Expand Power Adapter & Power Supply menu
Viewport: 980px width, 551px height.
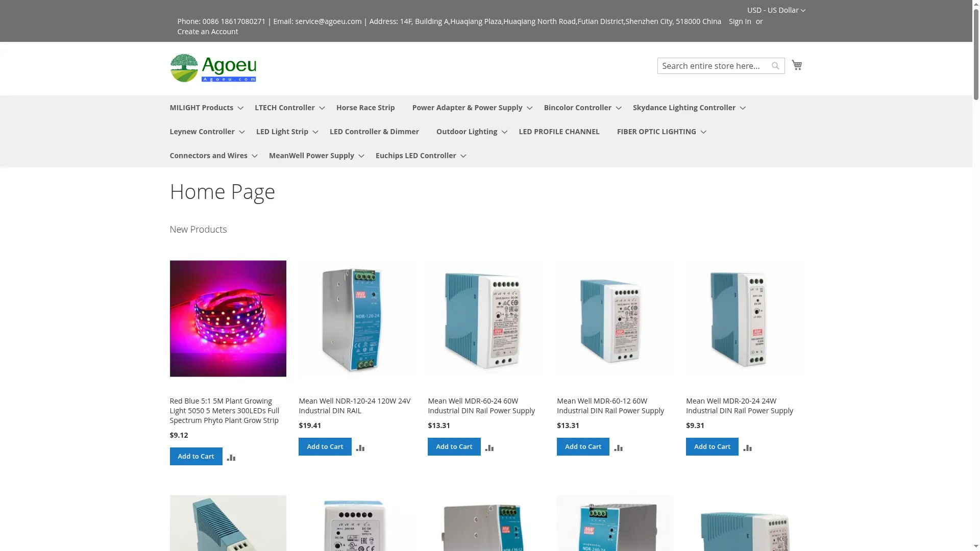pyautogui.click(x=473, y=108)
